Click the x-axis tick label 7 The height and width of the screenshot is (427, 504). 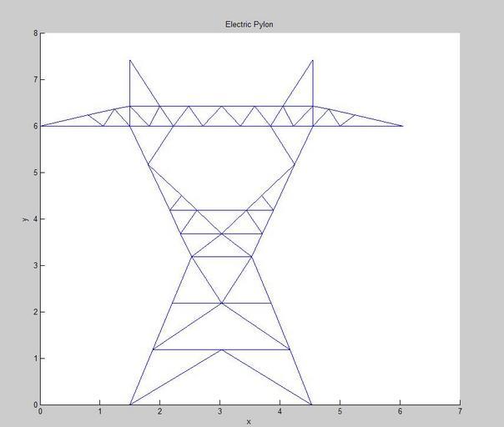click(x=460, y=412)
